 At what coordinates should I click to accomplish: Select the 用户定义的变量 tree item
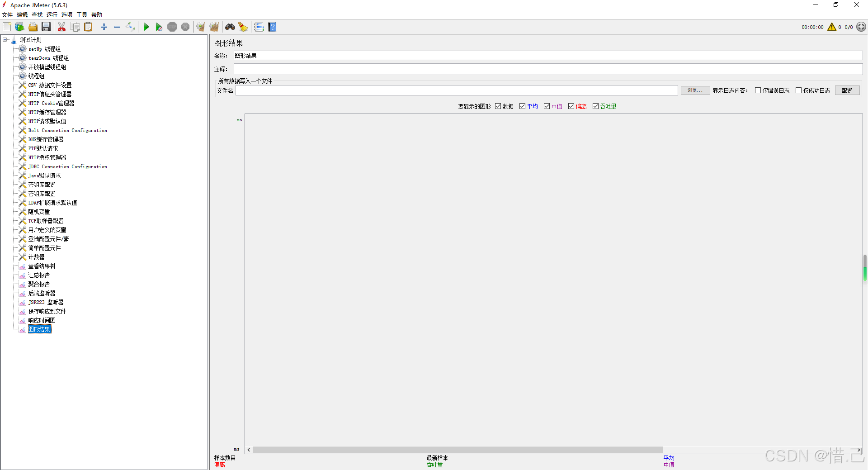[x=47, y=230]
